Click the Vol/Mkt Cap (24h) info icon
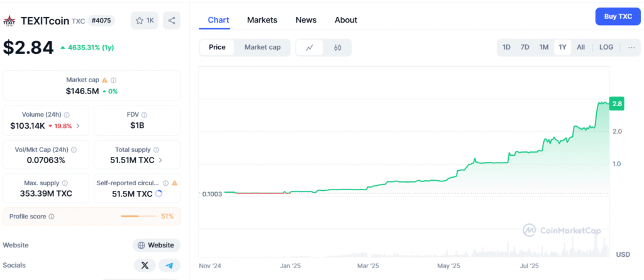 click(x=74, y=150)
